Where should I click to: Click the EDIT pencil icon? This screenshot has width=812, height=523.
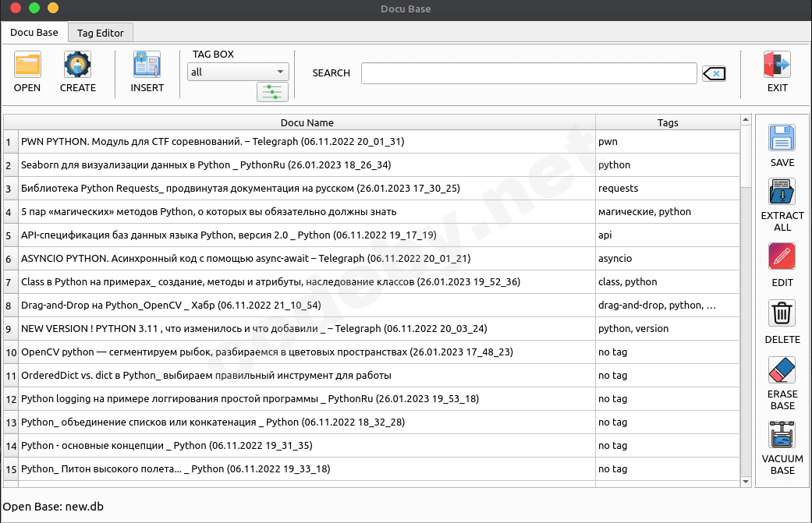pyautogui.click(x=782, y=256)
